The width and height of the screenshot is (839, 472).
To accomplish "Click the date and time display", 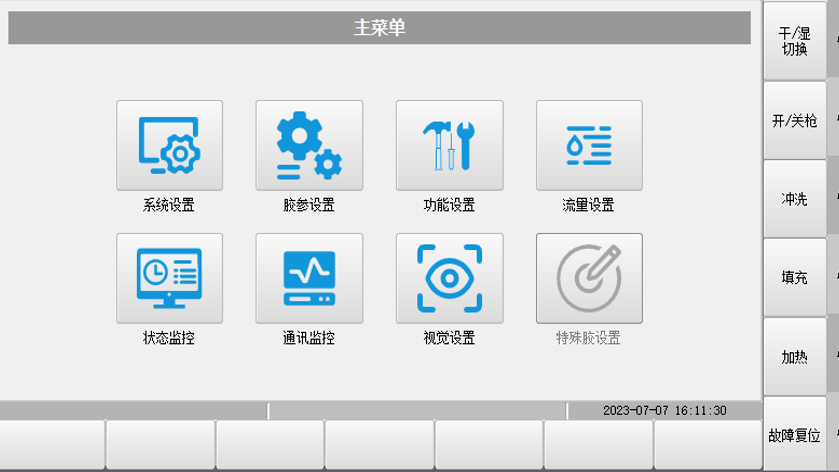I will (664, 411).
